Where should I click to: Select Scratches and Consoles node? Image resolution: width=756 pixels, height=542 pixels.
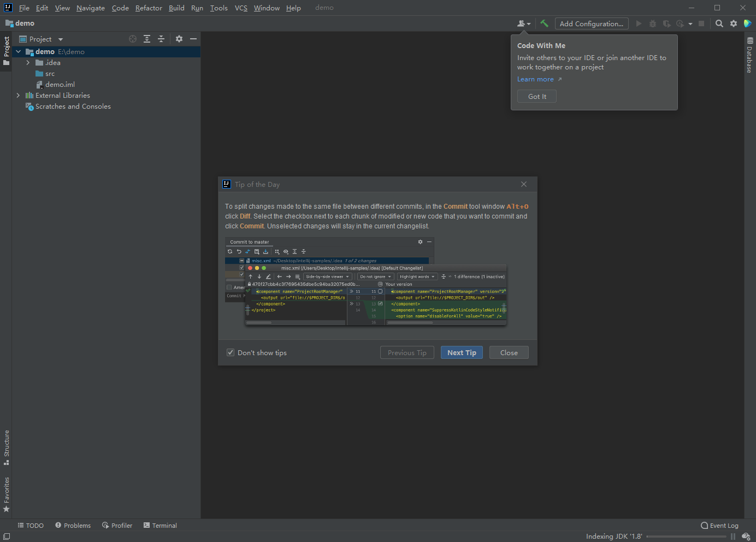coord(73,106)
